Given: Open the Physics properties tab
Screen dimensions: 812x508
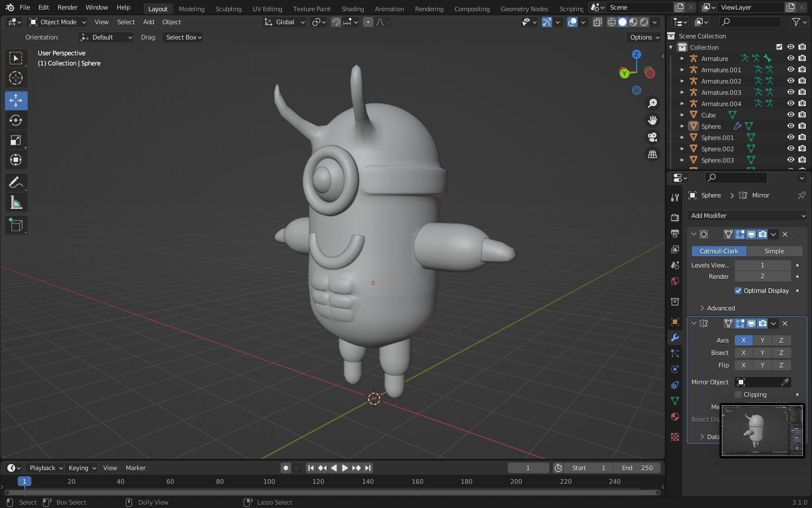Looking at the screenshot, I should (x=674, y=369).
